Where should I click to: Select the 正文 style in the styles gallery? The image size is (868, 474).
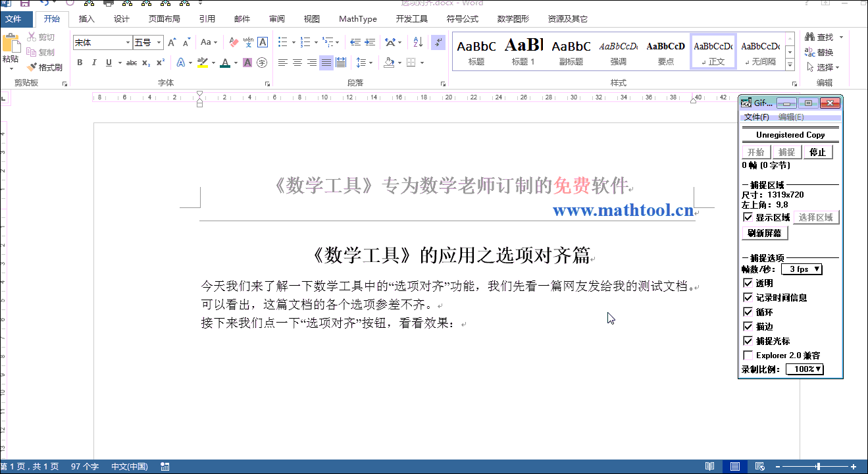coord(713,50)
